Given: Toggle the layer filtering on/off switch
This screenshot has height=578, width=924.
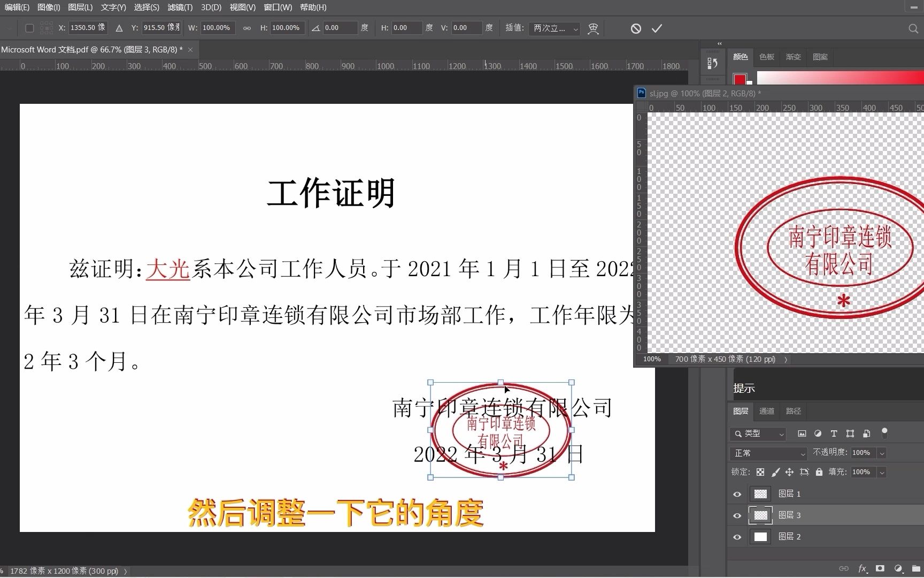Looking at the screenshot, I should point(884,432).
